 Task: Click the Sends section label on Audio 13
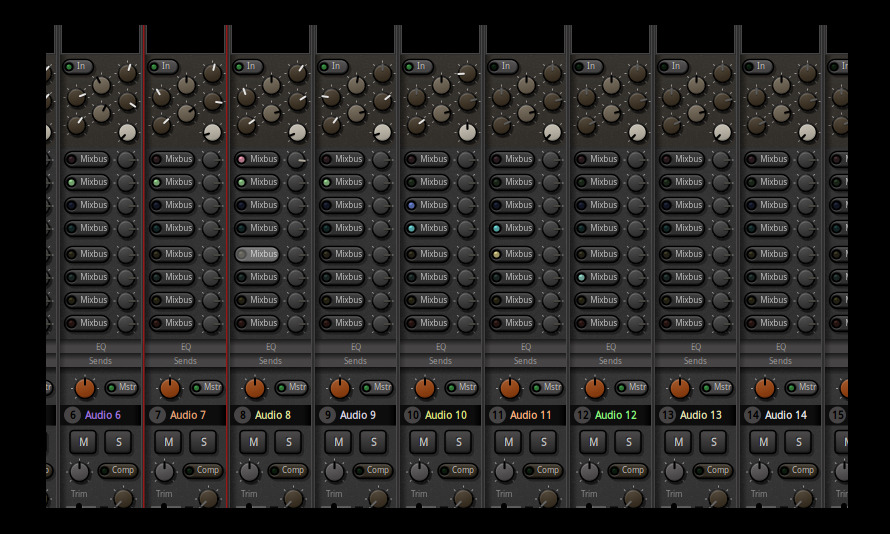[695, 361]
